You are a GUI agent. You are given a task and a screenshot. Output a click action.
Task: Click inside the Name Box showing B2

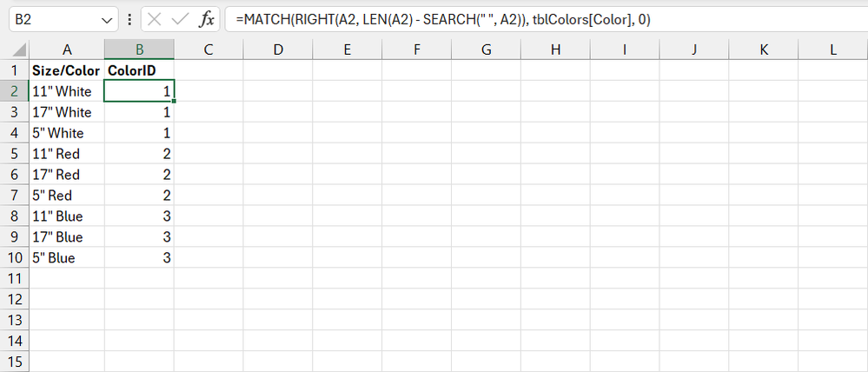pos(52,19)
